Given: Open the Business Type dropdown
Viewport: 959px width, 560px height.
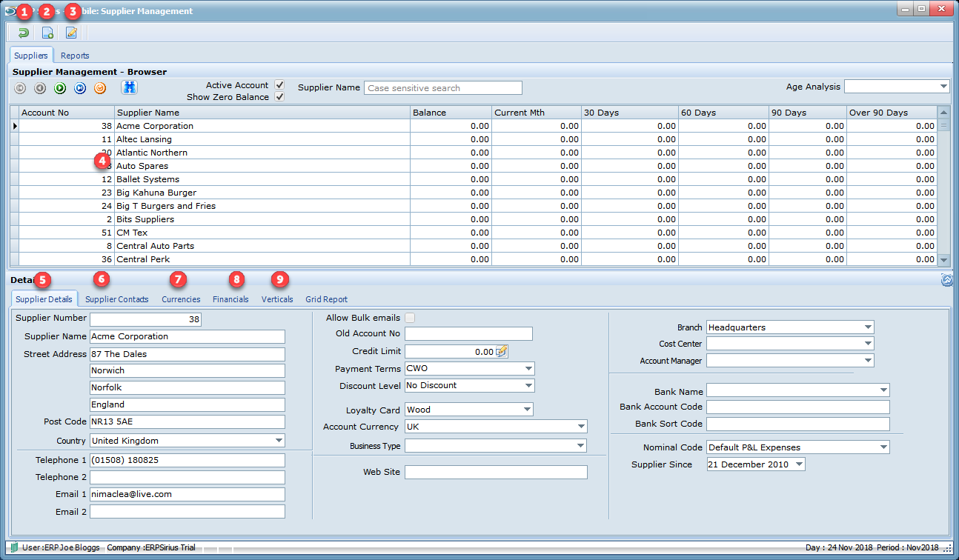Looking at the screenshot, I should coord(581,446).
